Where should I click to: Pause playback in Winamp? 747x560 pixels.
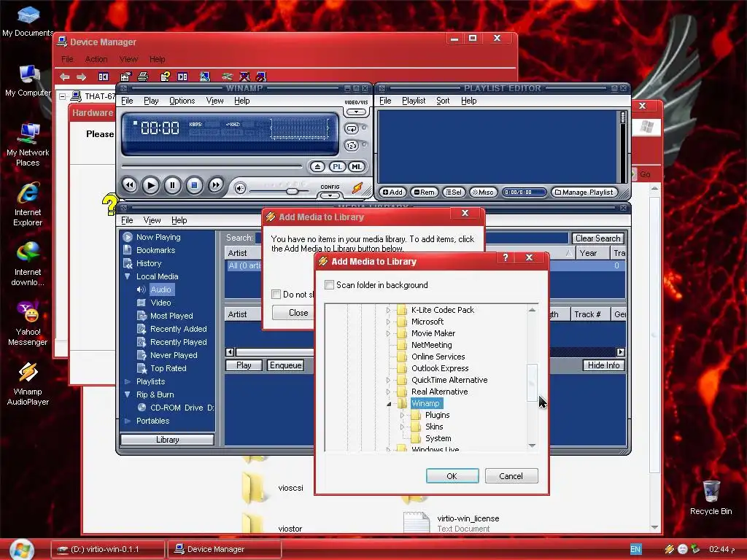(x=172, y=185)
